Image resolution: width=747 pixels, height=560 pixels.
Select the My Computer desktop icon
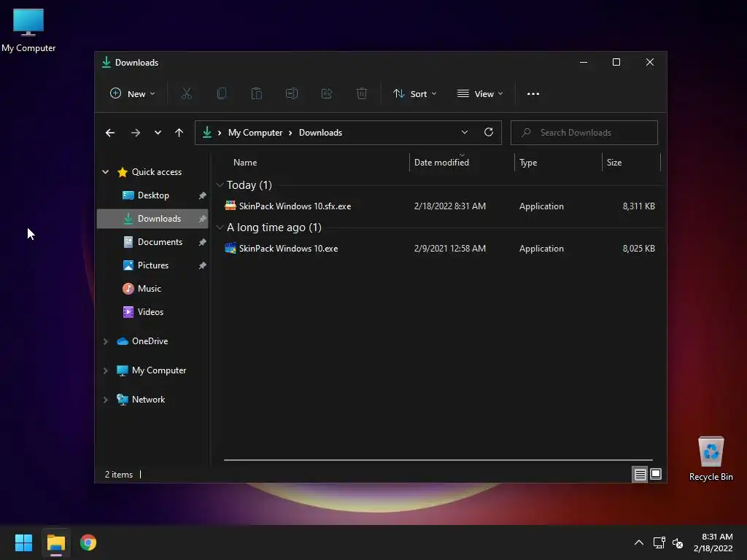click(x=28, y=30)
